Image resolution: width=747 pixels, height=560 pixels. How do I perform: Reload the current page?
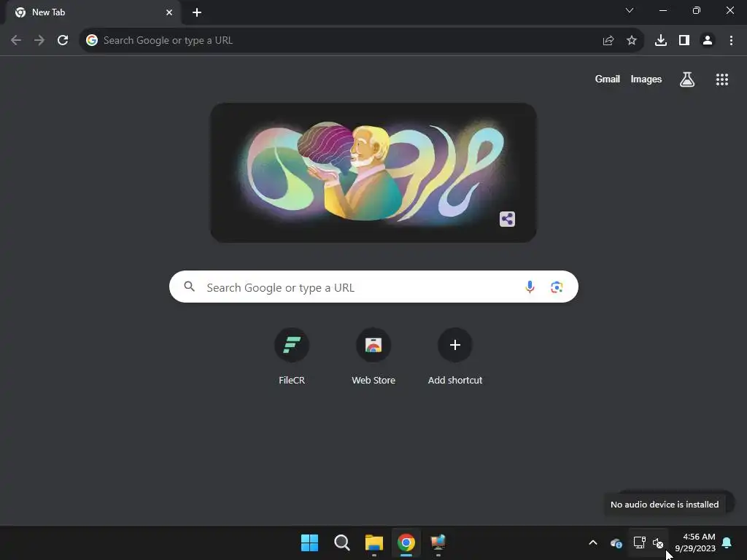[63, 41]
